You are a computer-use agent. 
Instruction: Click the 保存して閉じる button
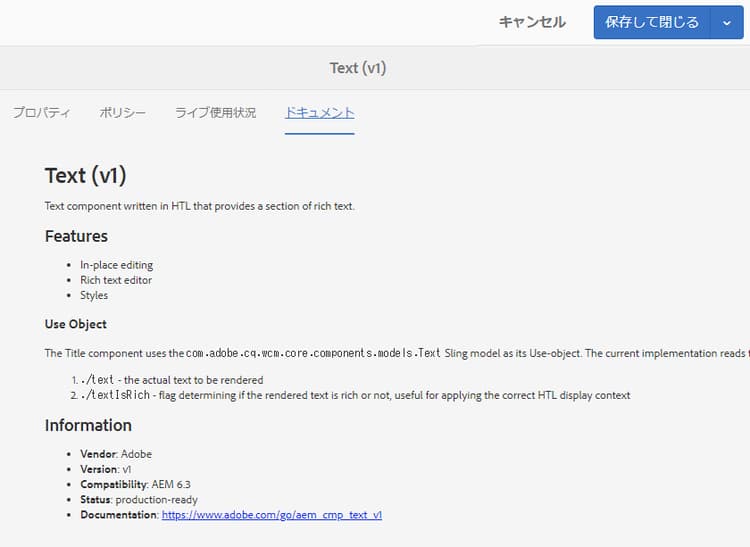(x=652, y=22)
